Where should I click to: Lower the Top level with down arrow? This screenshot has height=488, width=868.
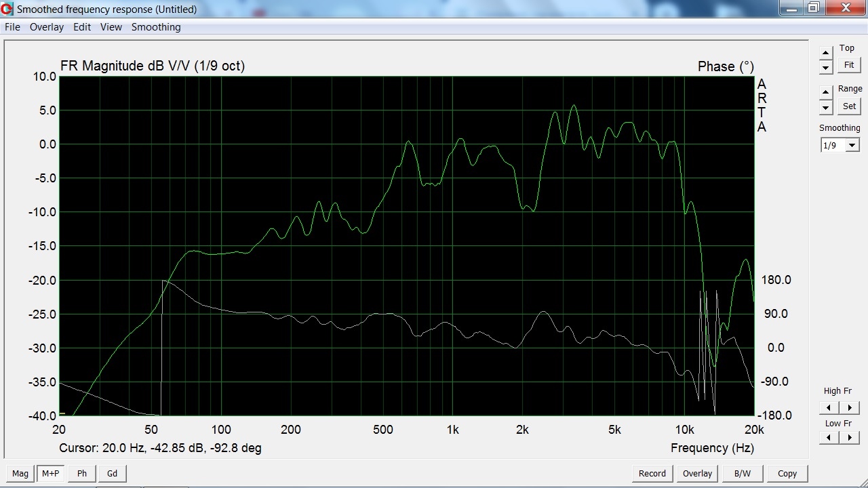click(825, 68)
